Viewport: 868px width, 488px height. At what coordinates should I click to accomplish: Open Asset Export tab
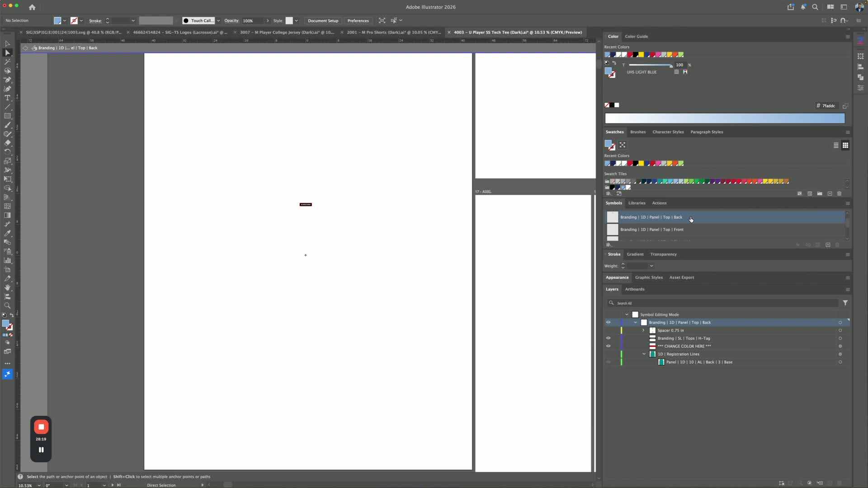tap(681, 277)
